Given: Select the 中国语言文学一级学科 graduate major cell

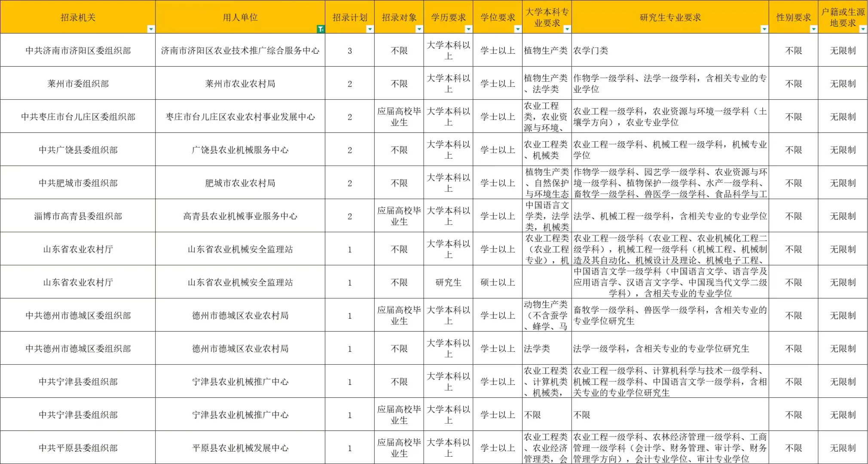Looking at the screenshot, I should tap(670, 282).
